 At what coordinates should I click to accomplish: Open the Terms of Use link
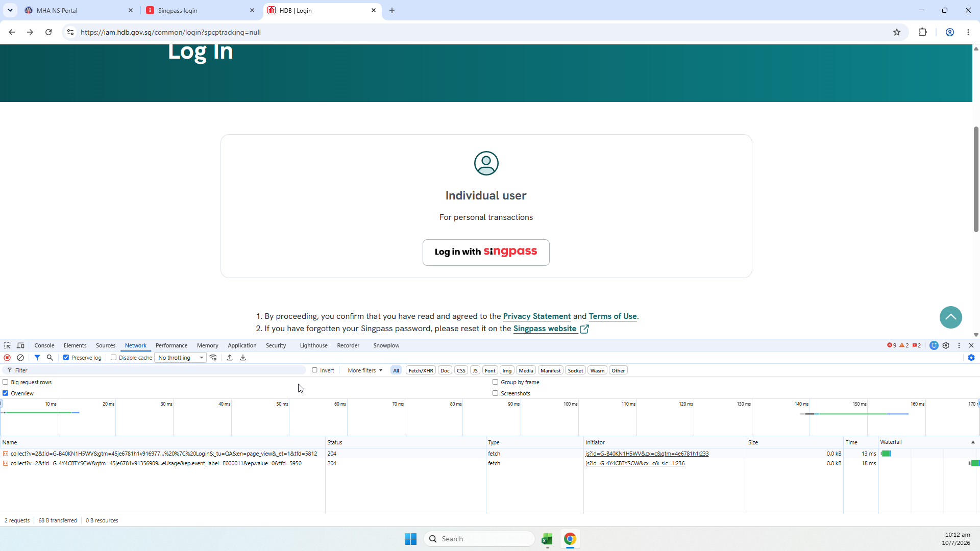(612, 316)
